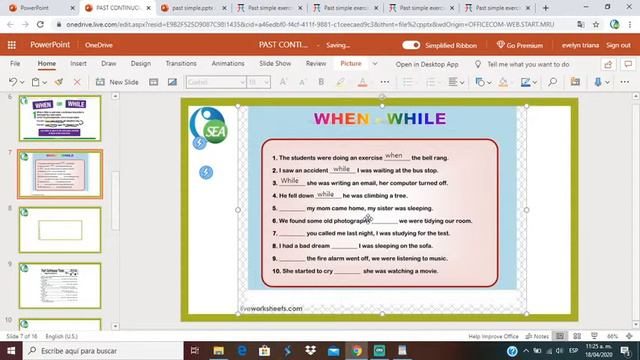Click the Go Premium button
This screenshot has width=640, height=360.
coord(520,45)
